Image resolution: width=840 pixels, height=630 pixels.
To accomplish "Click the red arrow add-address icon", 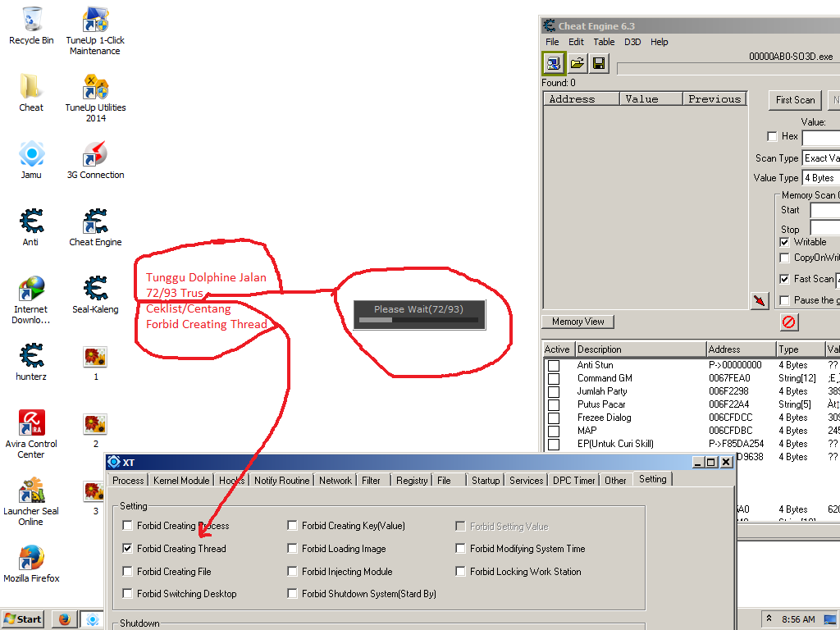I will coord(759,300).
